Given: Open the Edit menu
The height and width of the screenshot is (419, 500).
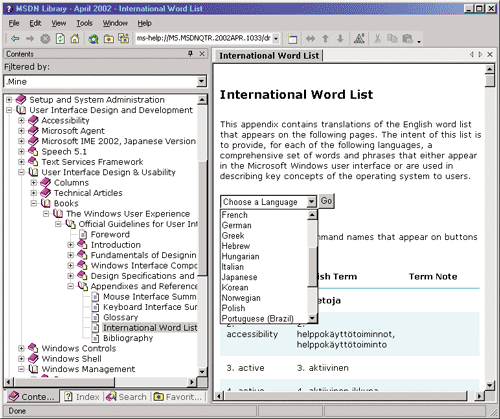Looking at the screenshot, I should pyautogui.click(x=35, y=23).
